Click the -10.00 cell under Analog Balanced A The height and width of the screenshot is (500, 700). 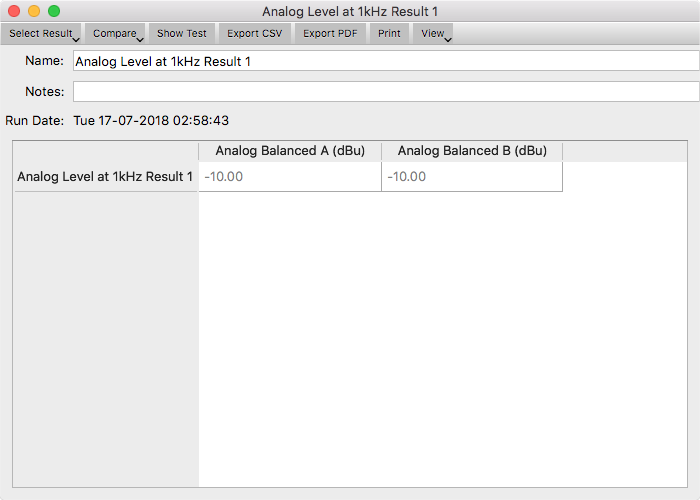click(x=290, y=177)
